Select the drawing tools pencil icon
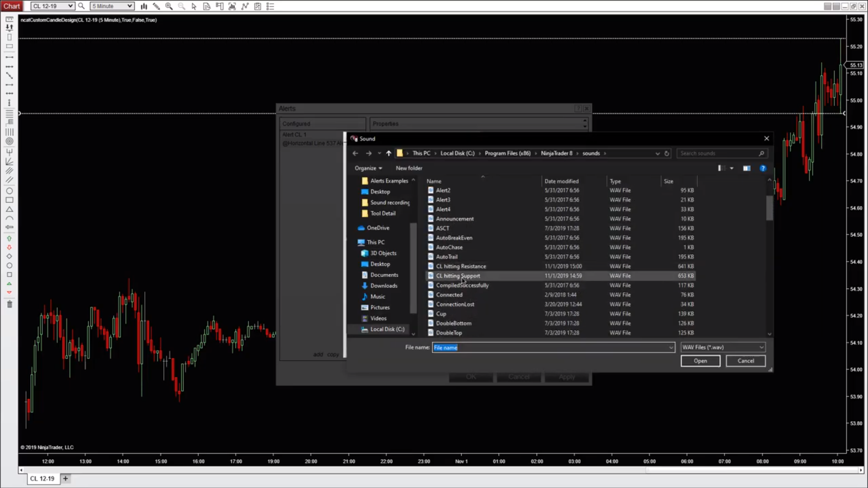868x488 pixels. [x=156, y=6]
